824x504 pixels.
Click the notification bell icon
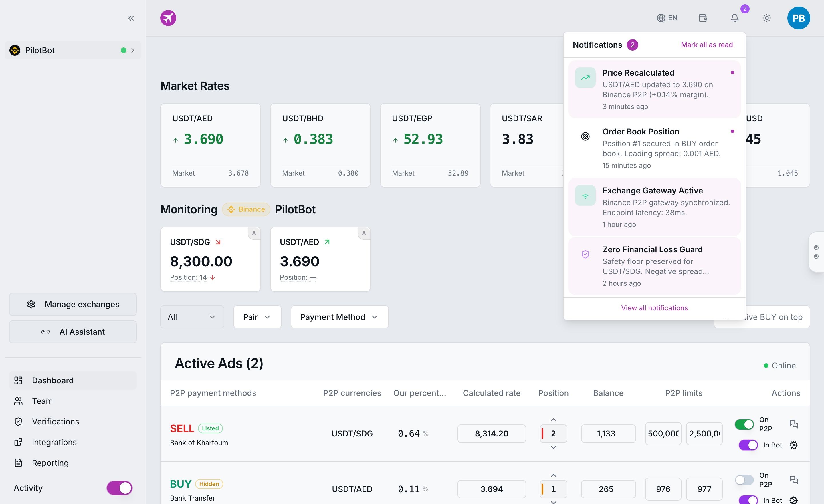(734, 18)
